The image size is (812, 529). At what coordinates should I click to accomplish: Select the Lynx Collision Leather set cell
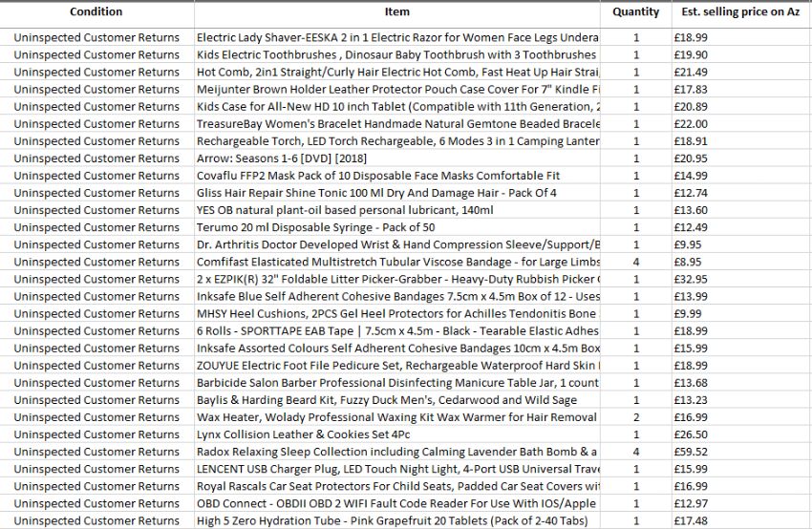pos(397,434)
